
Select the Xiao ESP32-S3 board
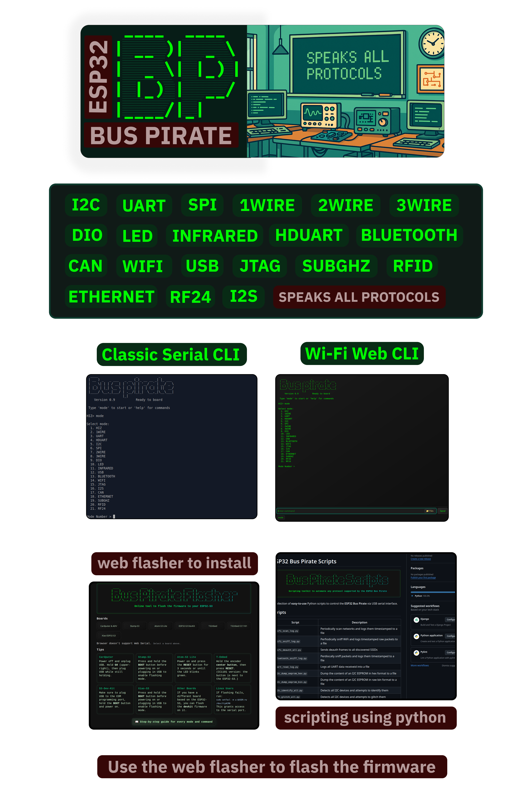109,636
